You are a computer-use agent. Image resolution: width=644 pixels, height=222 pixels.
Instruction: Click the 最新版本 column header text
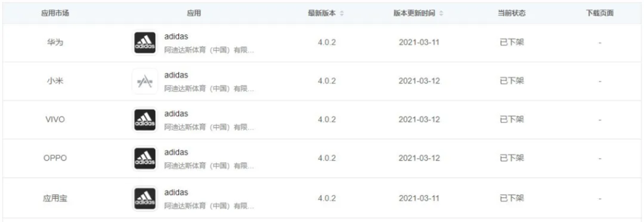click(x=321, y=13)
